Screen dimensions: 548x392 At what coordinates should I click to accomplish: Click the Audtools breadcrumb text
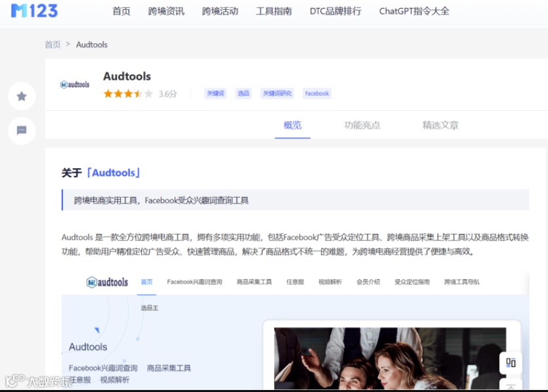(x=92, y=45)
